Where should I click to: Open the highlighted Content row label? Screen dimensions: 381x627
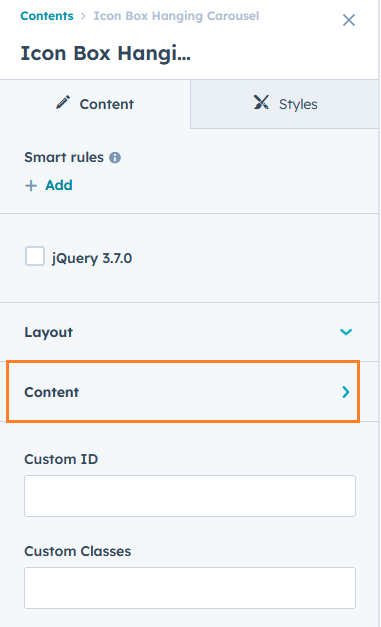point(52,392)
